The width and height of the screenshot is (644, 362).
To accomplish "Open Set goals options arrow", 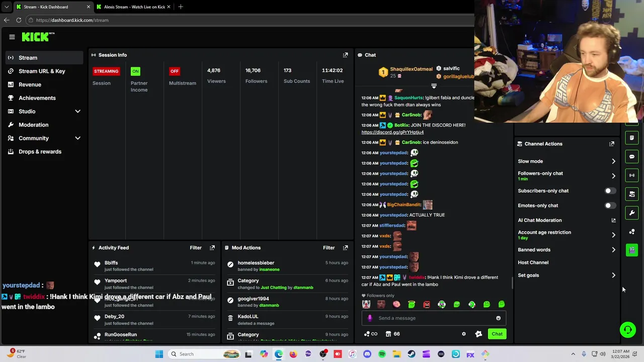I will tap(613, 276).
